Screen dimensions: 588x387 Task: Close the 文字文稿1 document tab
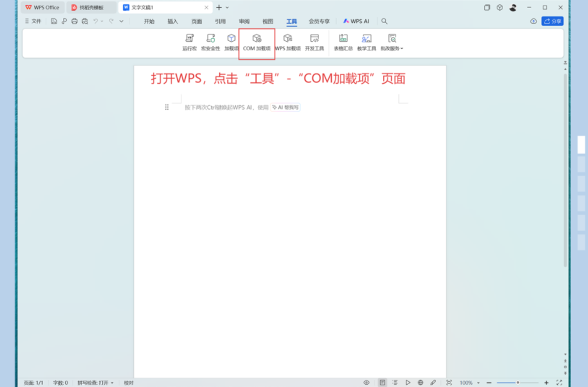tap(206, 7)
